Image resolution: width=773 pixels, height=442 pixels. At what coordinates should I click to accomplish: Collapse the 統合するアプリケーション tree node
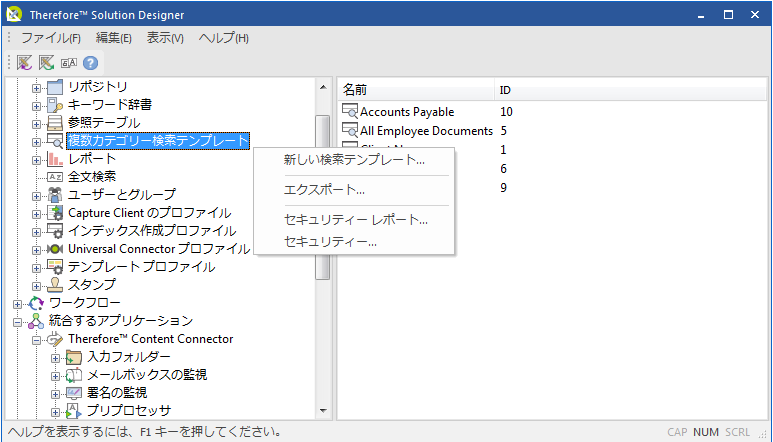pos(18,321)
